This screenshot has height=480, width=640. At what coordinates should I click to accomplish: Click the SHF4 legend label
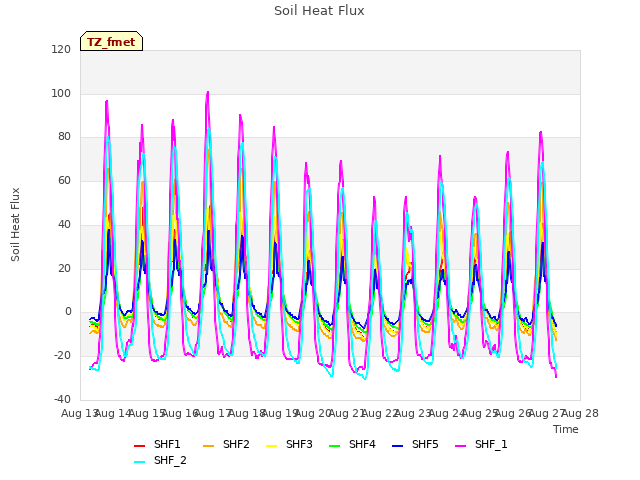(362, 444)
